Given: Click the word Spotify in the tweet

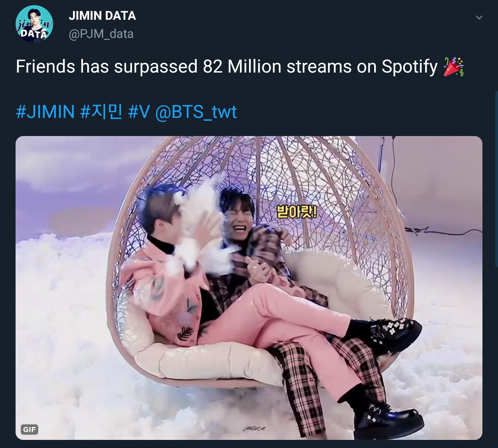Looking at the screenshot, I should coord(409,67).
